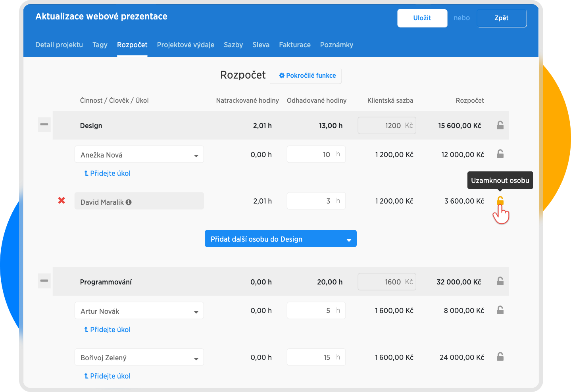Remove David Maralik with red X icon

pos(62,201)
